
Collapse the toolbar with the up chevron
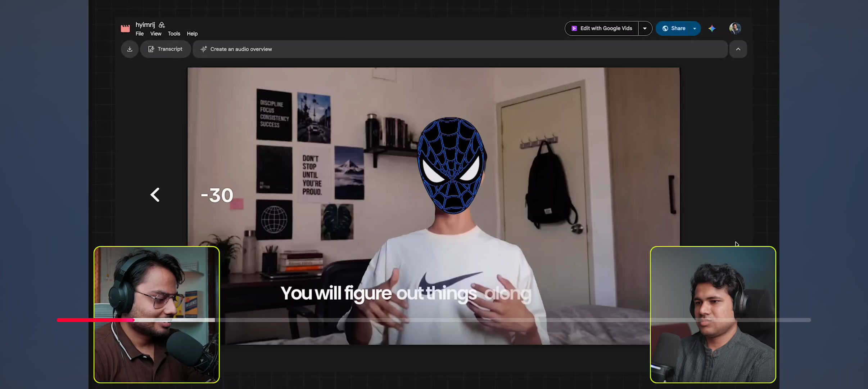tap(738, 49)
